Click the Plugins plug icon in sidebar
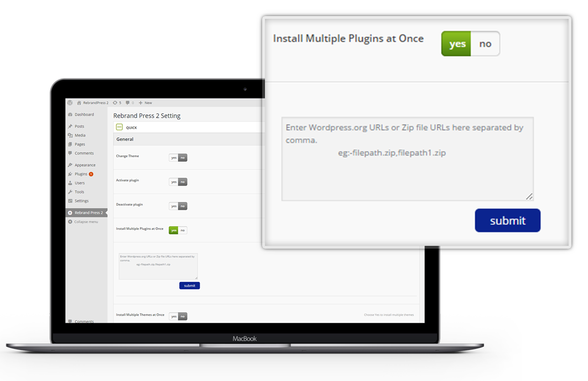This screenshot has width=588, height=381. [70, 174]
